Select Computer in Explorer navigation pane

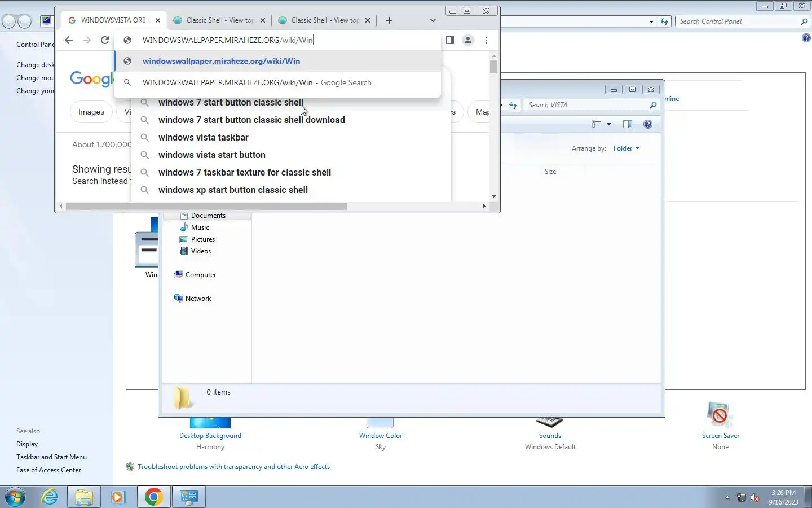coord(200,275)
